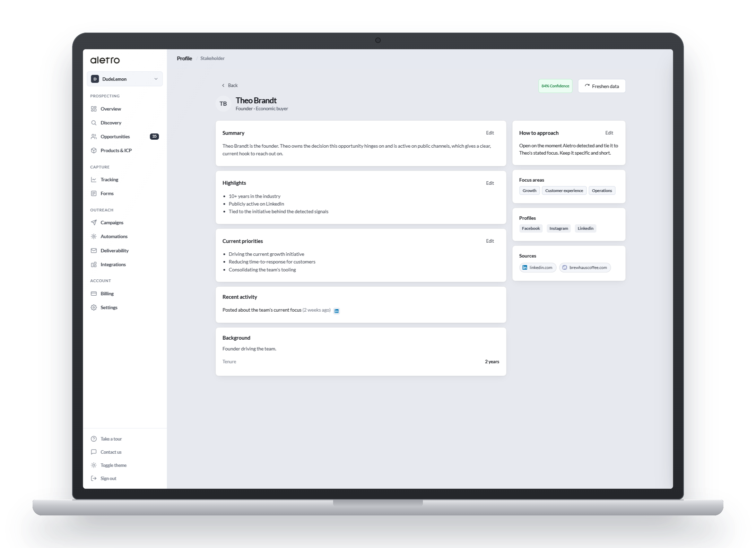Click the Discovery magnifier icon

94,123
